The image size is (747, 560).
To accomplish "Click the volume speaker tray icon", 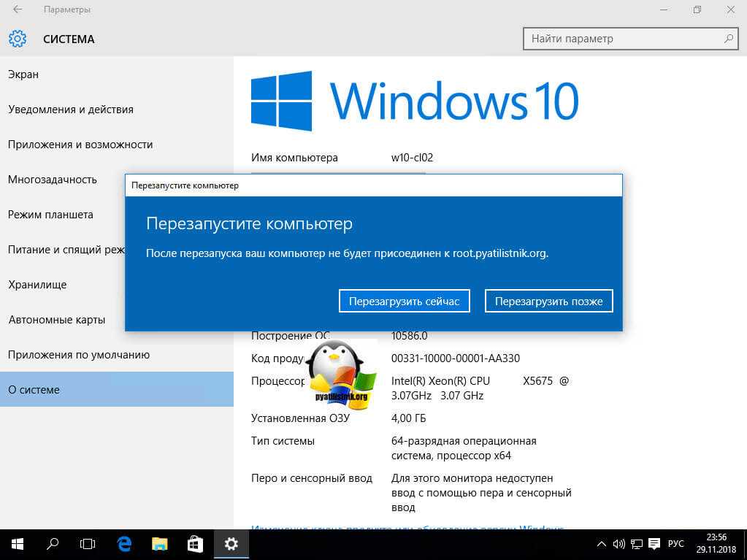I will [619, 543].
